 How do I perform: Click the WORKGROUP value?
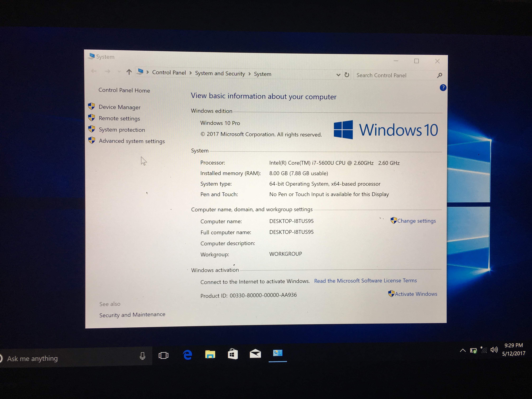pyautogui.click(x=286, y=254)
